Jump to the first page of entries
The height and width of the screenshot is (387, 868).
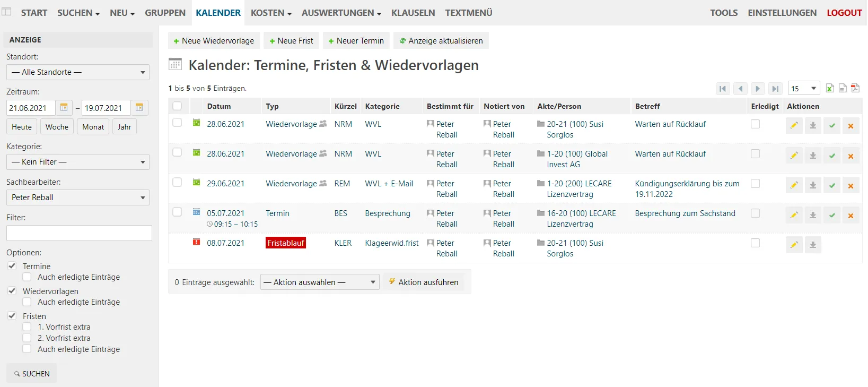[x=723, y=89]
